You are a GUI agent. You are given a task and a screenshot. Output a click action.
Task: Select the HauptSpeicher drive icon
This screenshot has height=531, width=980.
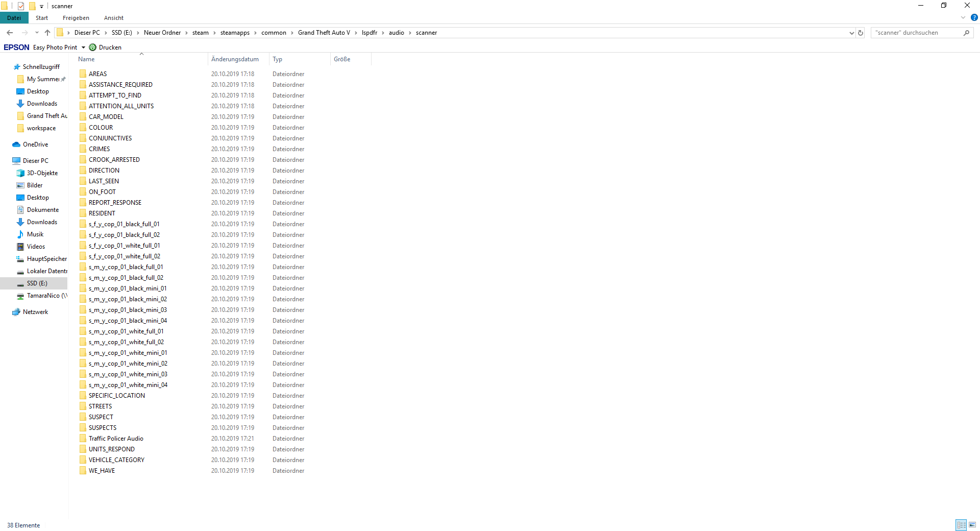click(x=20, y=259)
